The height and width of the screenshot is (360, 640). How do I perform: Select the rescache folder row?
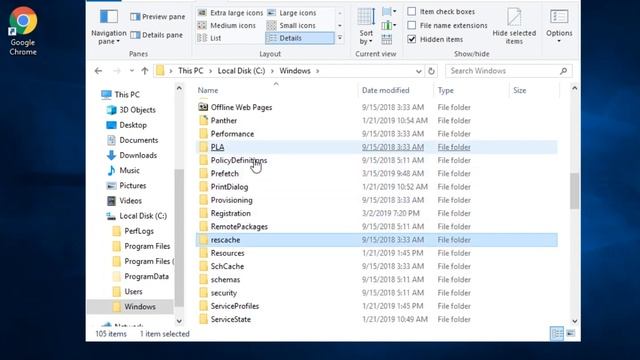377,240
